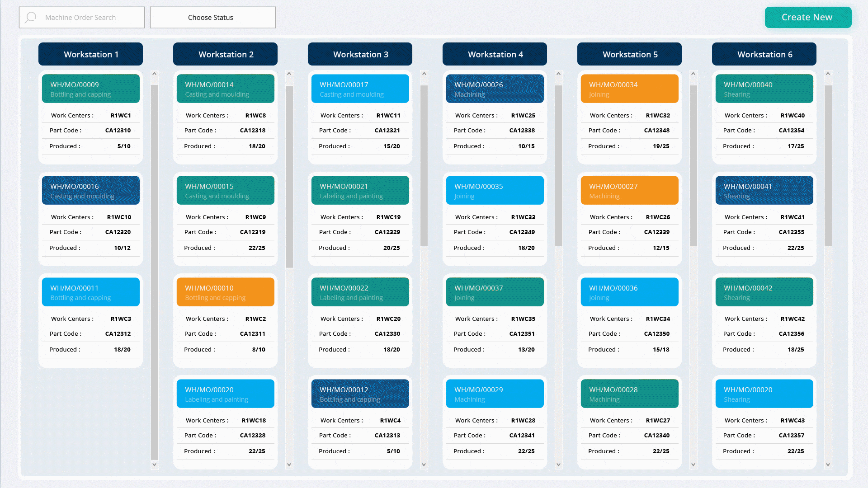Click produced value 17/25

[x=796, y=146]
